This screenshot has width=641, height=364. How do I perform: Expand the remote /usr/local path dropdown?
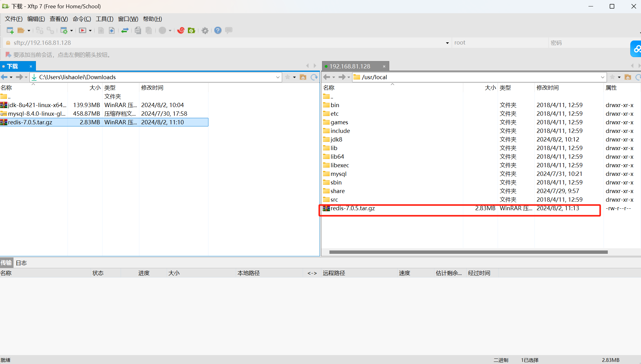[602, 77]
